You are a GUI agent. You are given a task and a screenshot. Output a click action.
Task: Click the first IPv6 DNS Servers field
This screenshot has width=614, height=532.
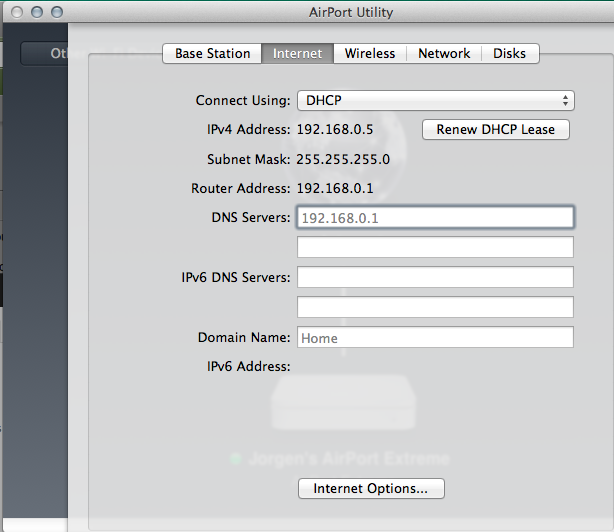[435, 277]
